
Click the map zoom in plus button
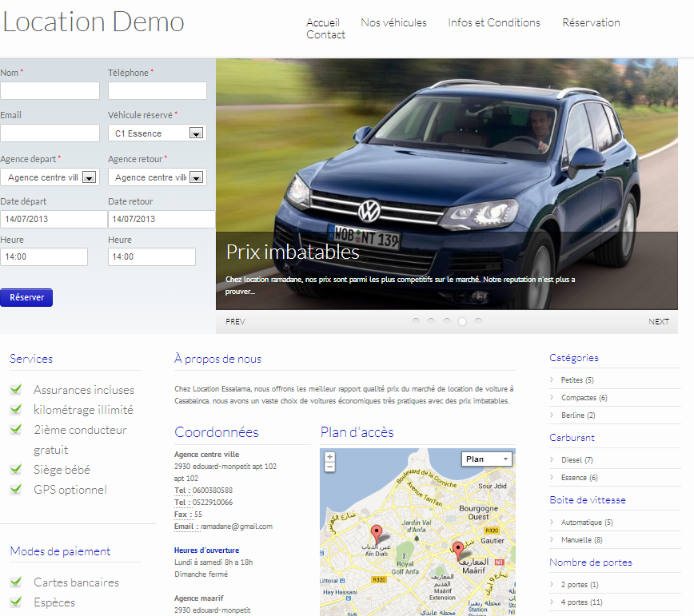tap(329, 457)
